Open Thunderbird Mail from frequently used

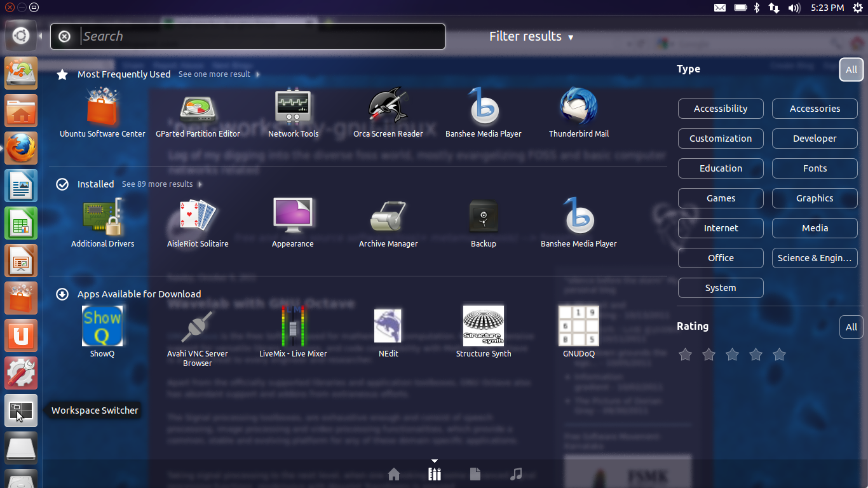pyautogui.click(x=579, y=112)
